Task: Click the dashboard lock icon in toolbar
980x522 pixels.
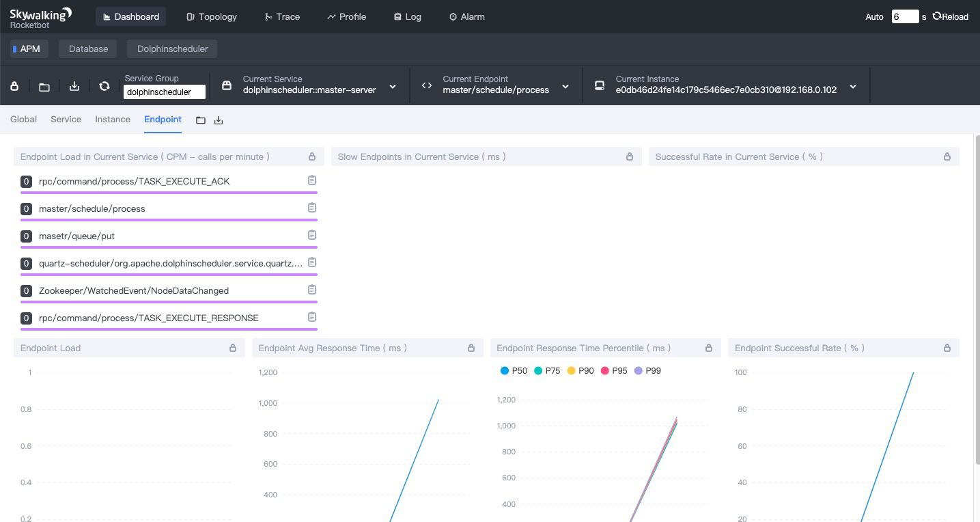Action: point(14,86)
